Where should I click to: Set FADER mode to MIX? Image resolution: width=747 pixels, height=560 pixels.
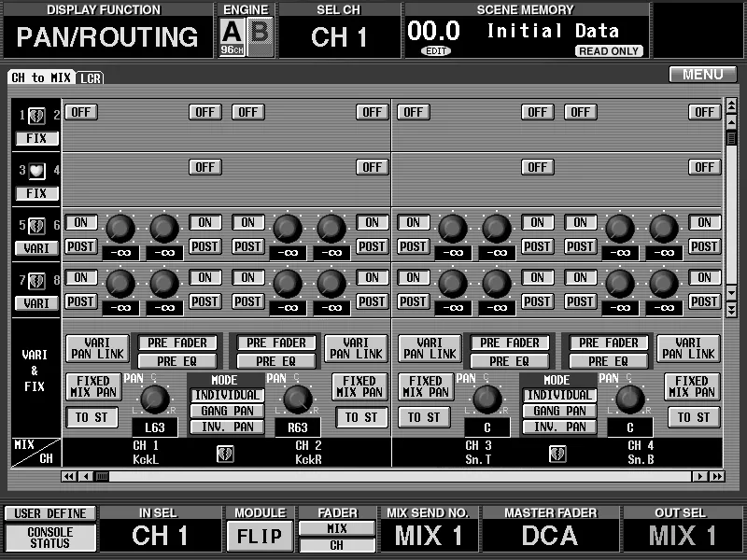(337, 528)
